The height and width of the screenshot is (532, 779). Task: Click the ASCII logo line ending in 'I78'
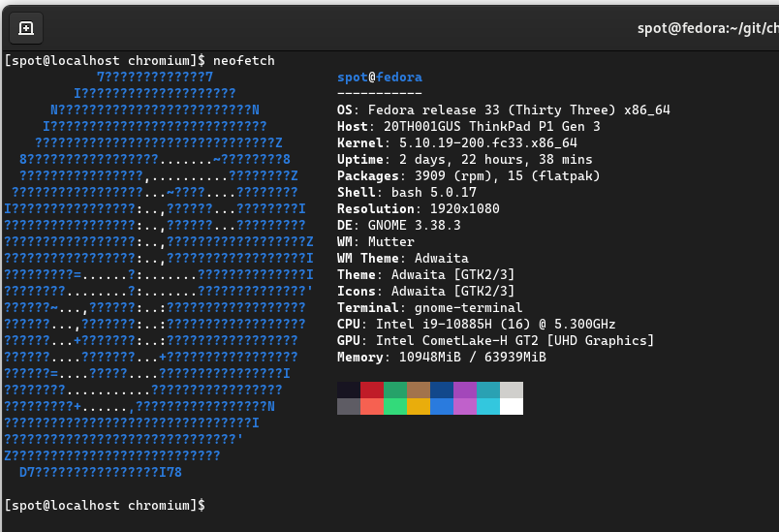[x=101, y=472]
